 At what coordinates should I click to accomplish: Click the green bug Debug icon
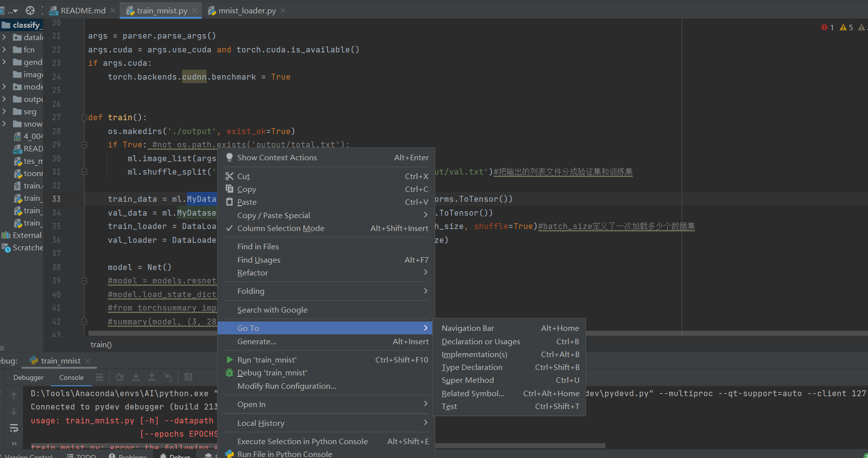[229, 372]
